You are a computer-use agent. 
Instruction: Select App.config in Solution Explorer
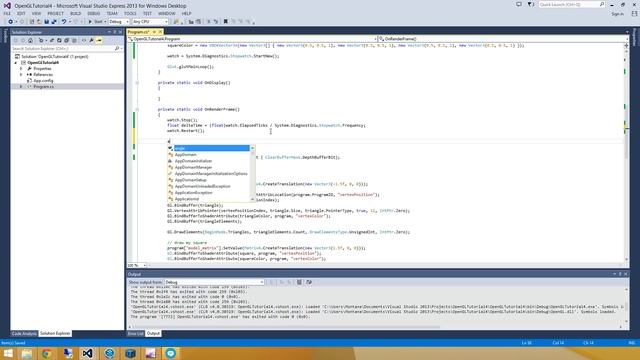click(43, 81)
